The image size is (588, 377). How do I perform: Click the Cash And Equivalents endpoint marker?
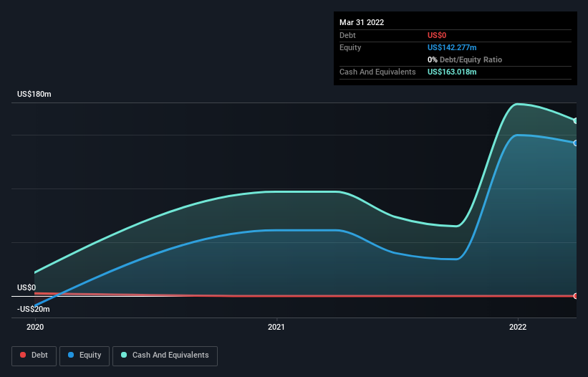pyautogui.click(x=576, y=121)
